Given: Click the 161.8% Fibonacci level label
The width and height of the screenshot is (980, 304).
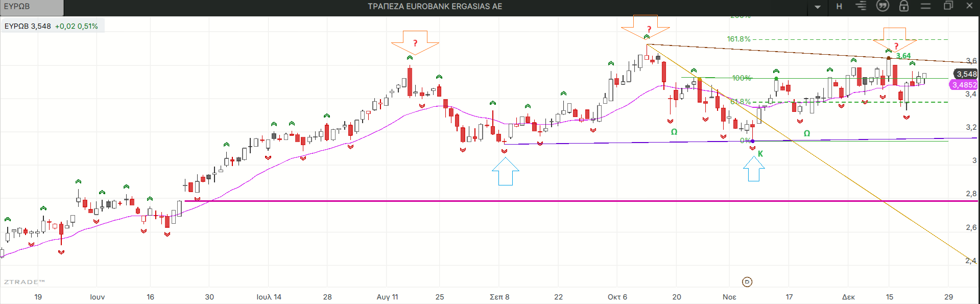Looking at the screenshot, I should coord(738,39).
